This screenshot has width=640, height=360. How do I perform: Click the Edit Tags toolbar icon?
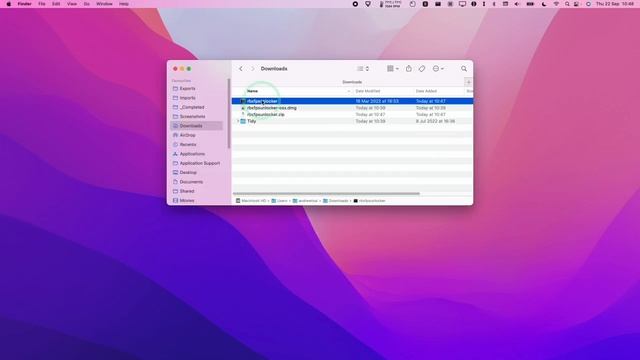click(x=422, y=69)
